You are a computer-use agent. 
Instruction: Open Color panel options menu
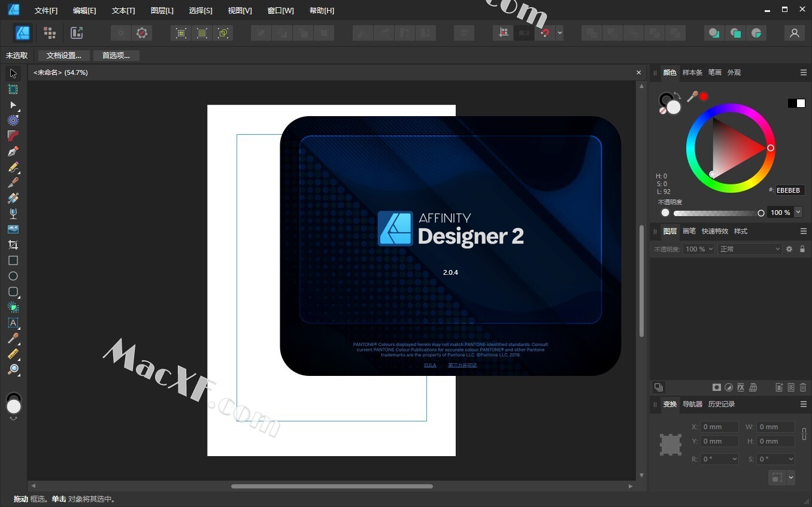click(804, 72)
